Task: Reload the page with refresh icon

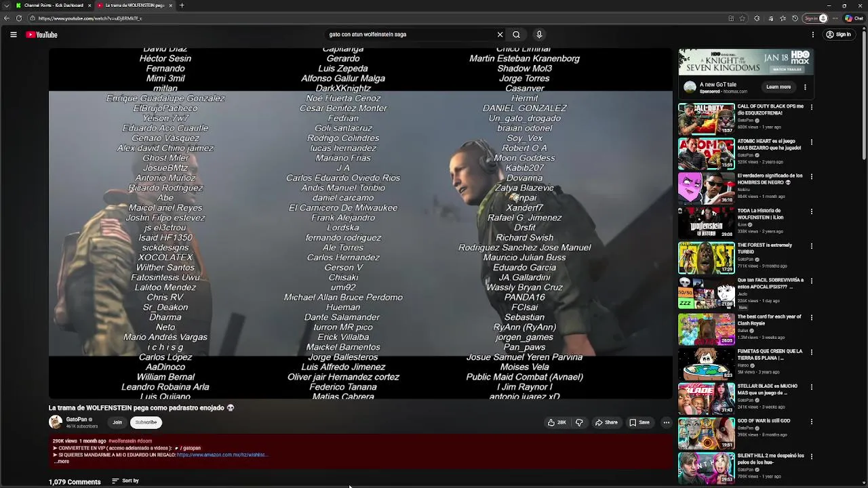Action: click(18, 18)
